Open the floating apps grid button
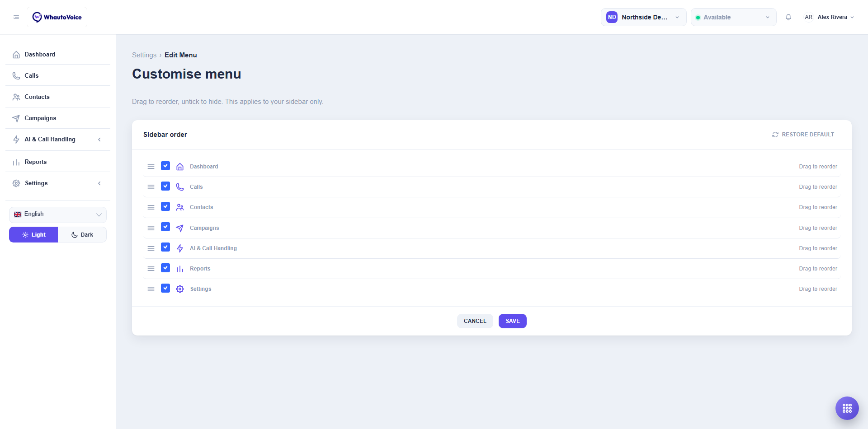 (847, 408)
